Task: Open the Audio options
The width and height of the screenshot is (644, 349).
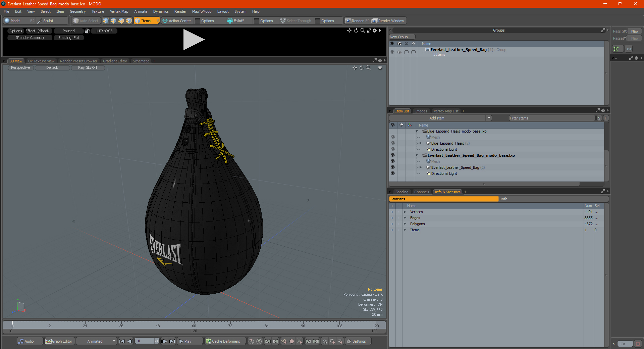Action: point(30,341)
